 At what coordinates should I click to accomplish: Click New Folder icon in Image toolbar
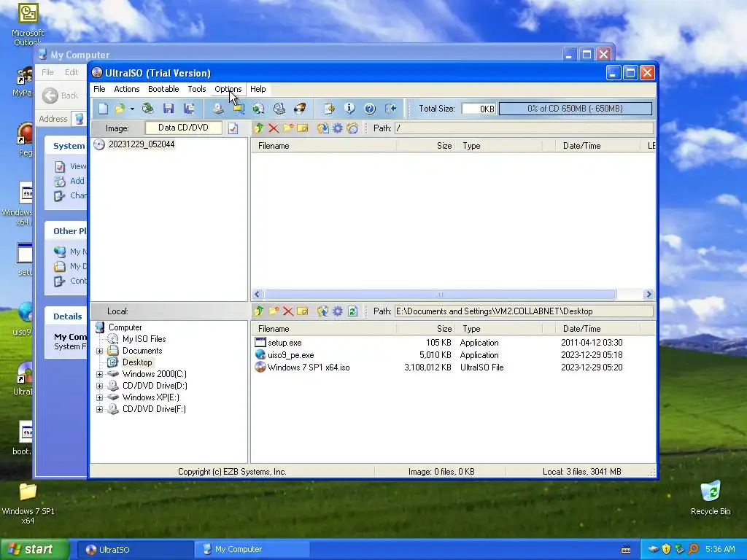click(288, 128)
